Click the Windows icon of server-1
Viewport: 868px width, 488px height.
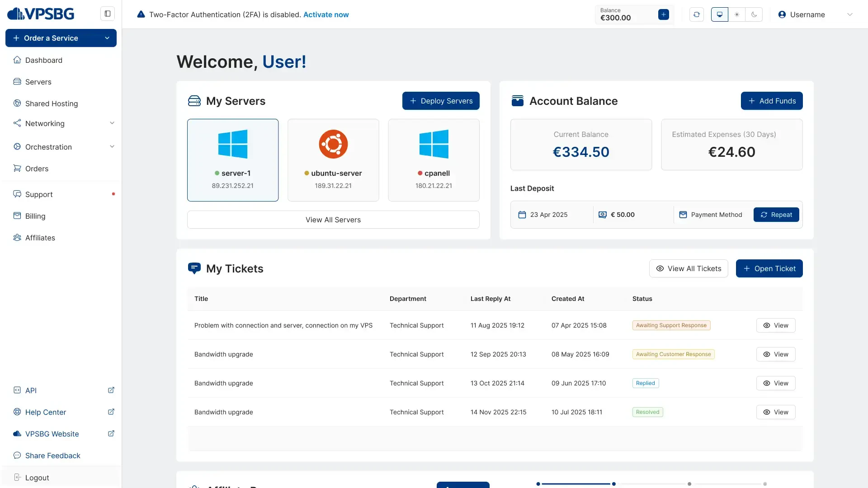click(x=233, y=144)
